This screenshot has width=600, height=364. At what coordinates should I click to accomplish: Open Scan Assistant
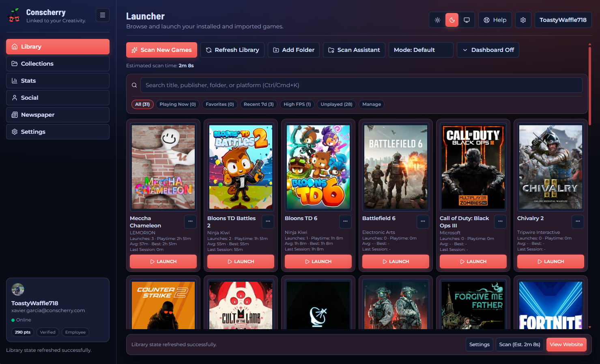[x=354, y=50]
